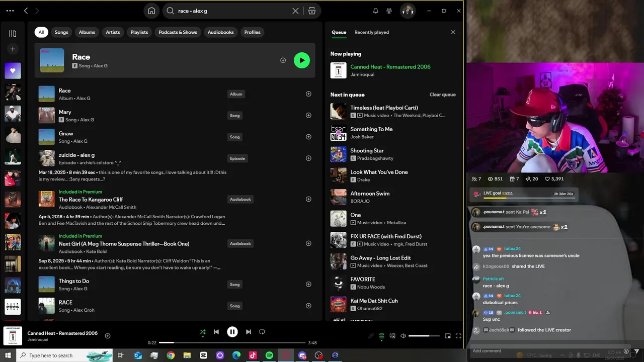Filter results by Playlists

tap(139, 32)
